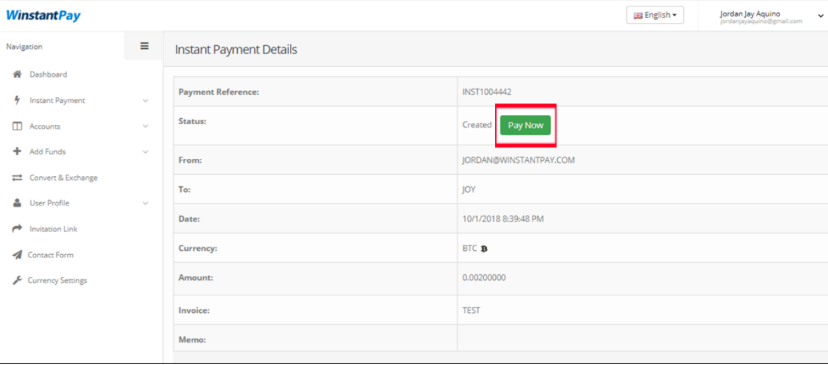The width and height of the screenshot is (828, 365).
Task: Click the Instant Payment lightning bolt icon
Action: (x=16, y=100)
